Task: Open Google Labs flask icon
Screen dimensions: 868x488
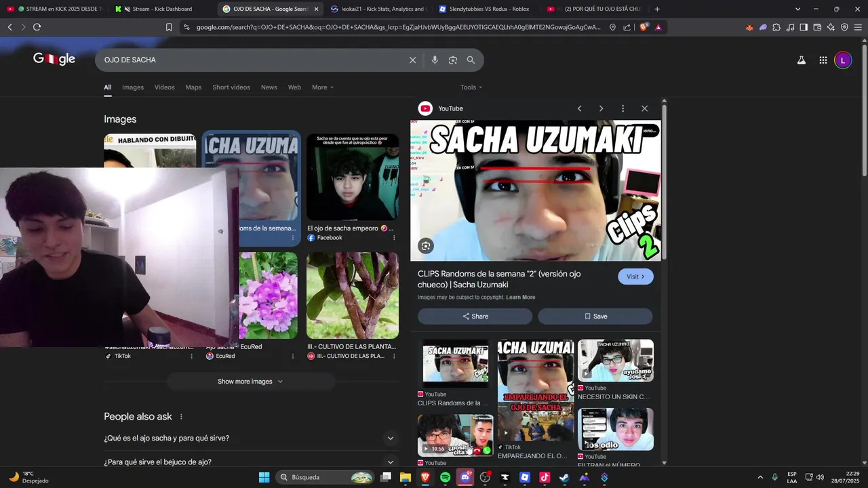Action: click(x=801, y=60)
